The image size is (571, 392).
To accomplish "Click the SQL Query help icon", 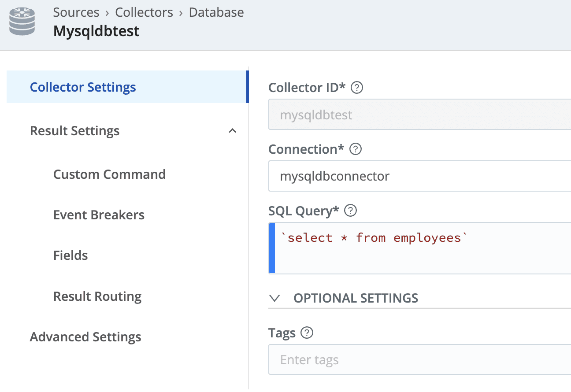I will 350,211.
